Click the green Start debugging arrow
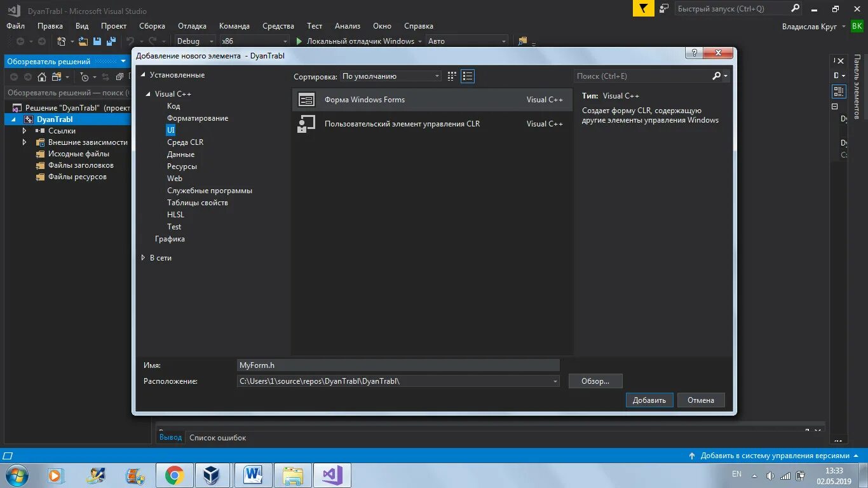Screen dimensions: 868x488 pyautogui.click(x=299, y=41)
